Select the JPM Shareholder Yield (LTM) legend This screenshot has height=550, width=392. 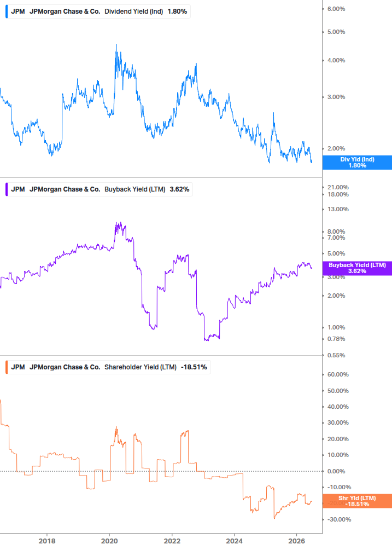click(x=109, y=367)
